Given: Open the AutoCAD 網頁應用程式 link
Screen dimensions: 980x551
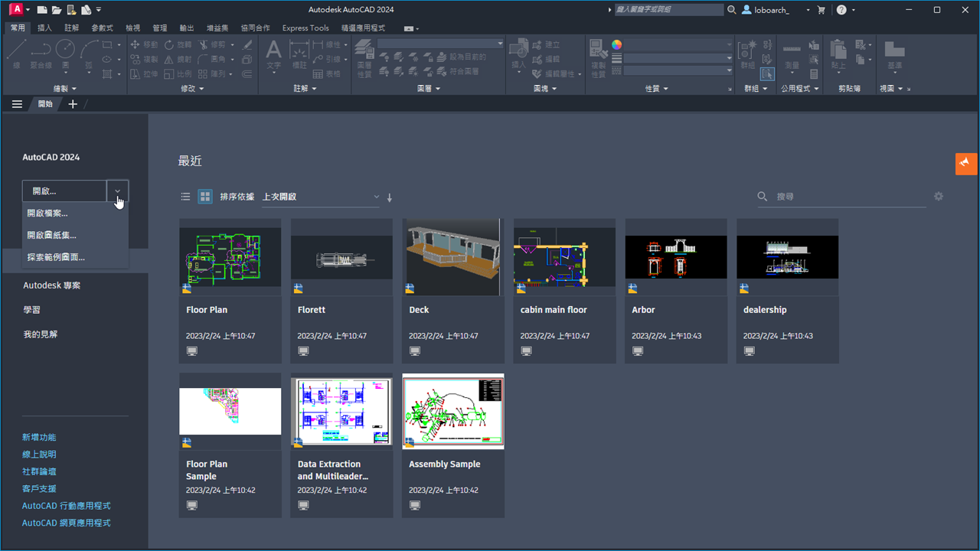Looking at the screenshot, I should (67, 523).
